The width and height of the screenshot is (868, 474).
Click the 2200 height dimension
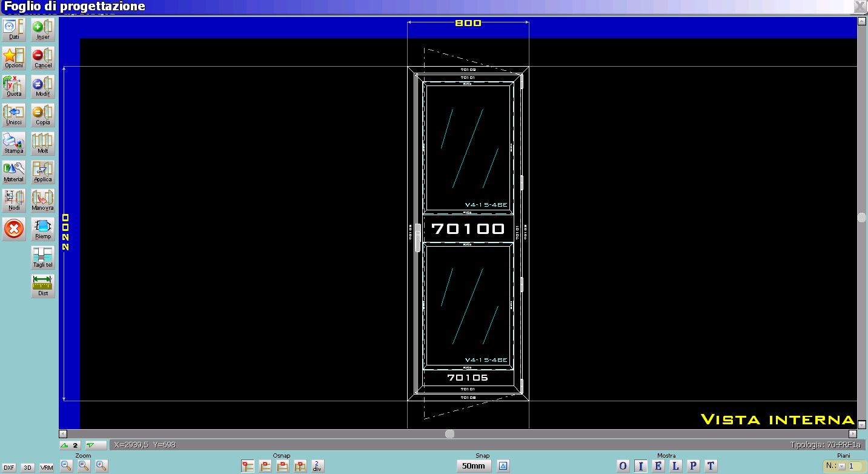[66, 232]
